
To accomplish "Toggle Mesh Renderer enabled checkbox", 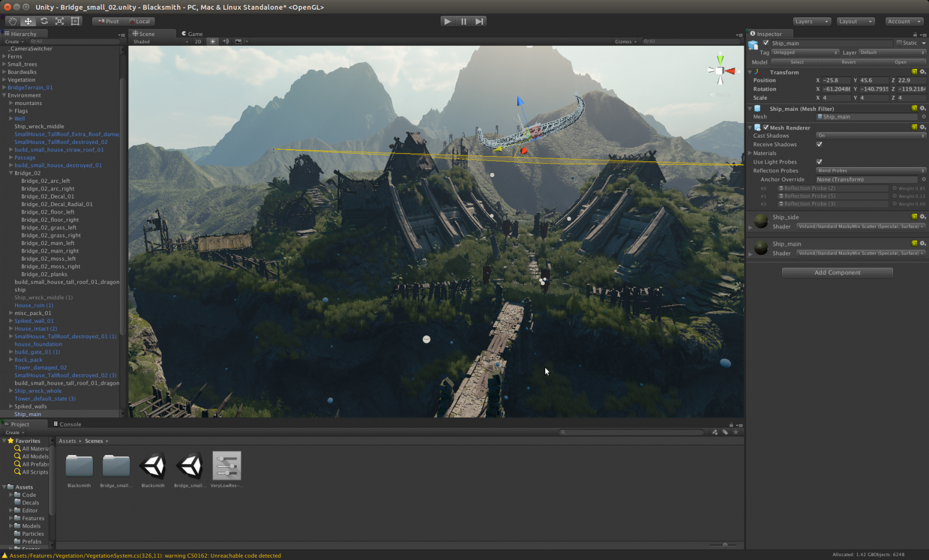I will click(766, 127).
